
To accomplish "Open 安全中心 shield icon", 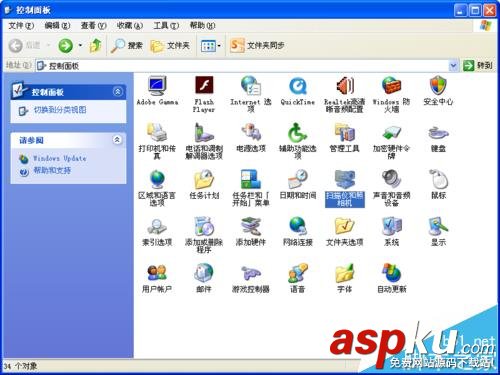I will (438, 85).
